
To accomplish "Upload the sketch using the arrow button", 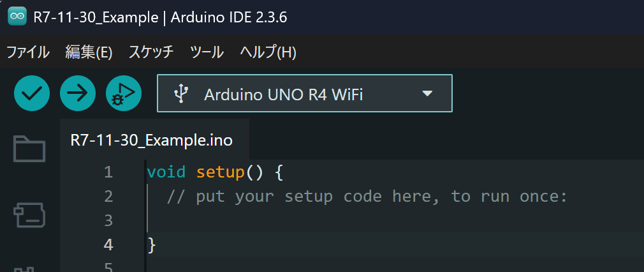I will 78,94.
